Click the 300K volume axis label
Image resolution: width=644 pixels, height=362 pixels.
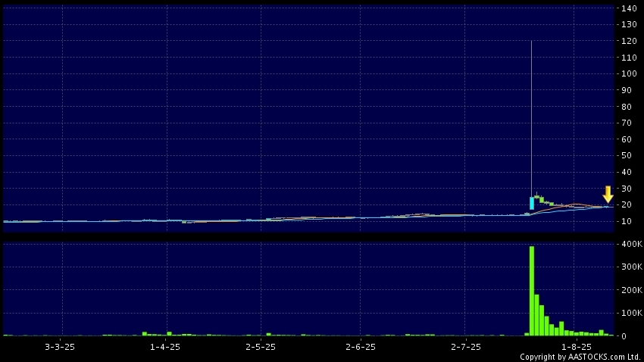tap(632, 267)
